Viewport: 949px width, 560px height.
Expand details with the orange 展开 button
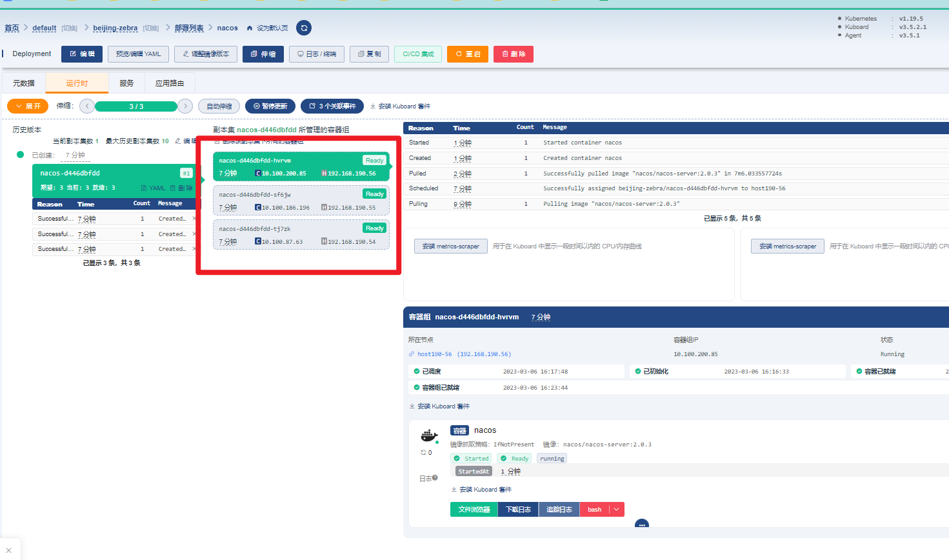pos(28,106)
